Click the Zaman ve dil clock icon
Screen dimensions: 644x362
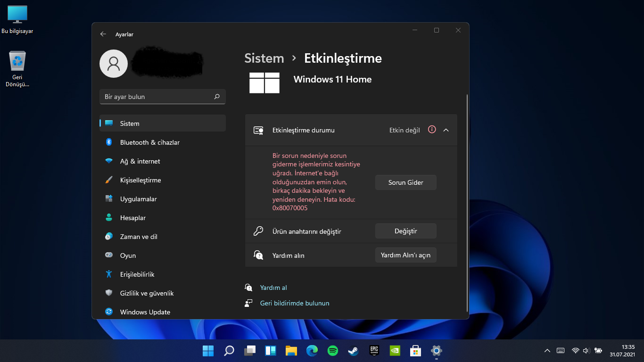coord(109,237)
